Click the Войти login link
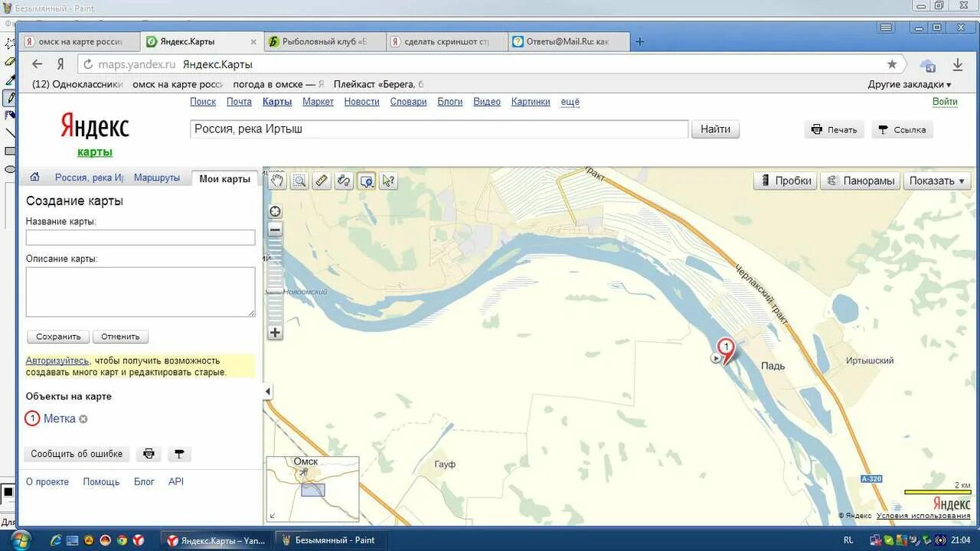 point(945,102)
